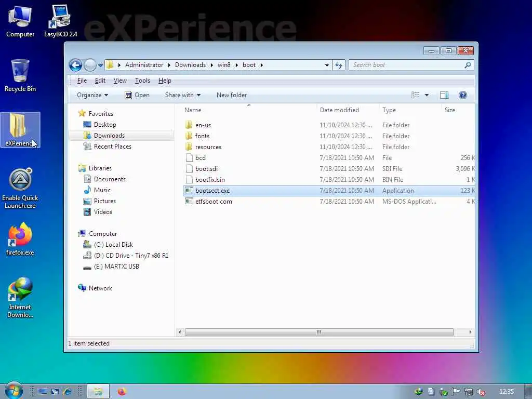Open recent pages dropdown next to Forward
Viewport: 532px width, 399px height.
[x=100, y=65]
